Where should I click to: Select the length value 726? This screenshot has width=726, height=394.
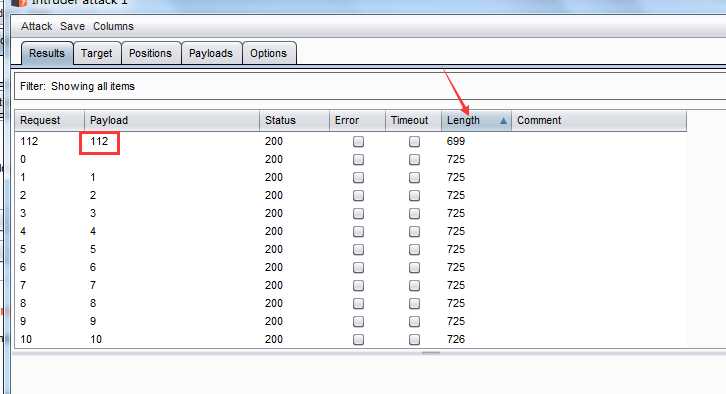click(x=456, y=339)
